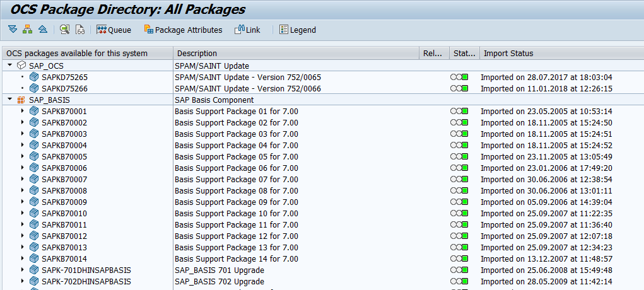Screen dimensions: 644x290
Task: Expand the SAPKB70005 package node
Action: click(x=23, y=156)
